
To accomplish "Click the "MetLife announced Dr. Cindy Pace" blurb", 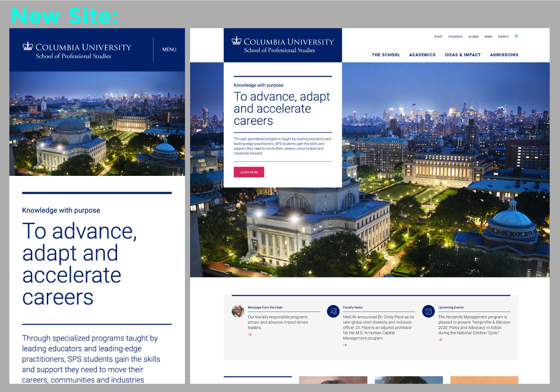I will point(378,327).
